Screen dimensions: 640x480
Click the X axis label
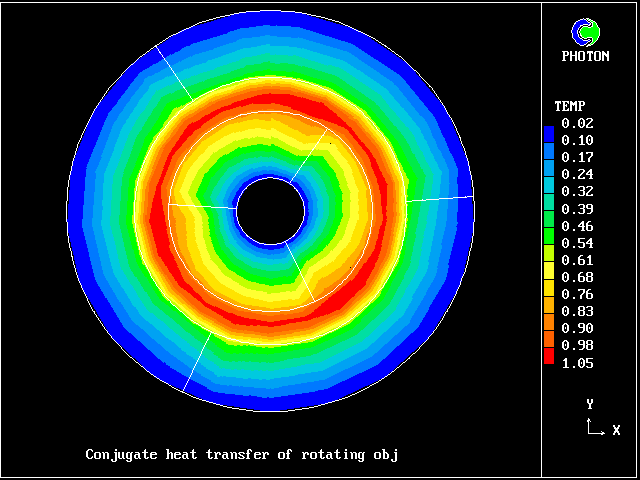pos(616,430)
